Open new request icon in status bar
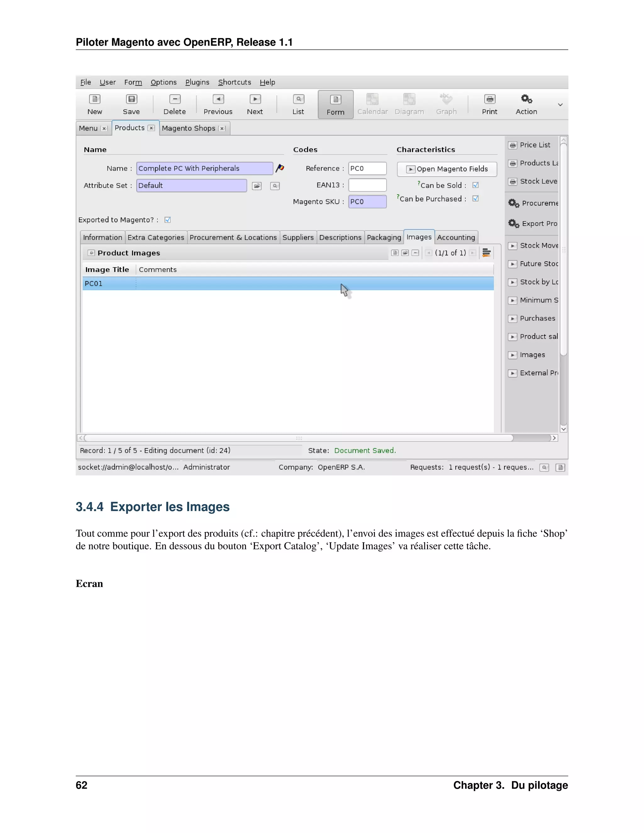This screenshot has height=833, width=644. [560, 467]
